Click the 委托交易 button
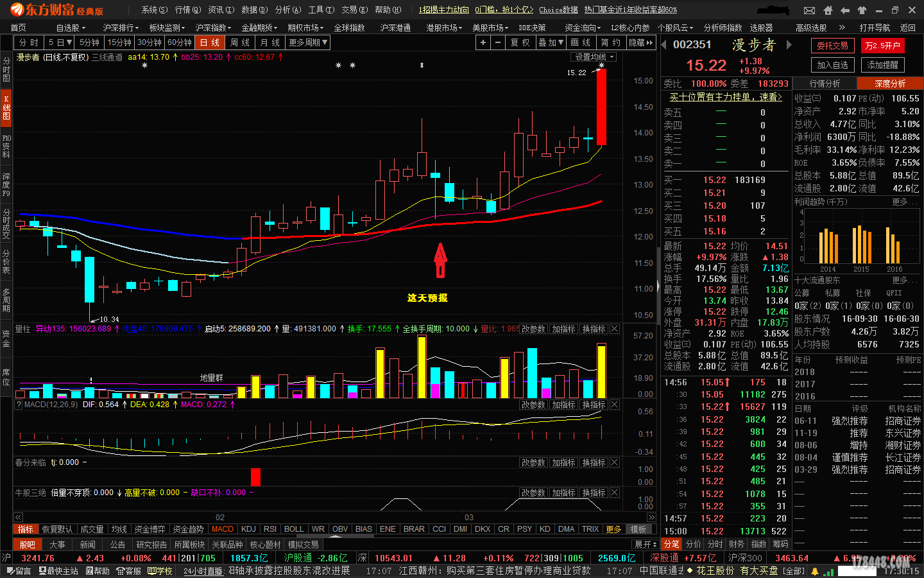This screenshot has width=924, height=578. point(832,46)
